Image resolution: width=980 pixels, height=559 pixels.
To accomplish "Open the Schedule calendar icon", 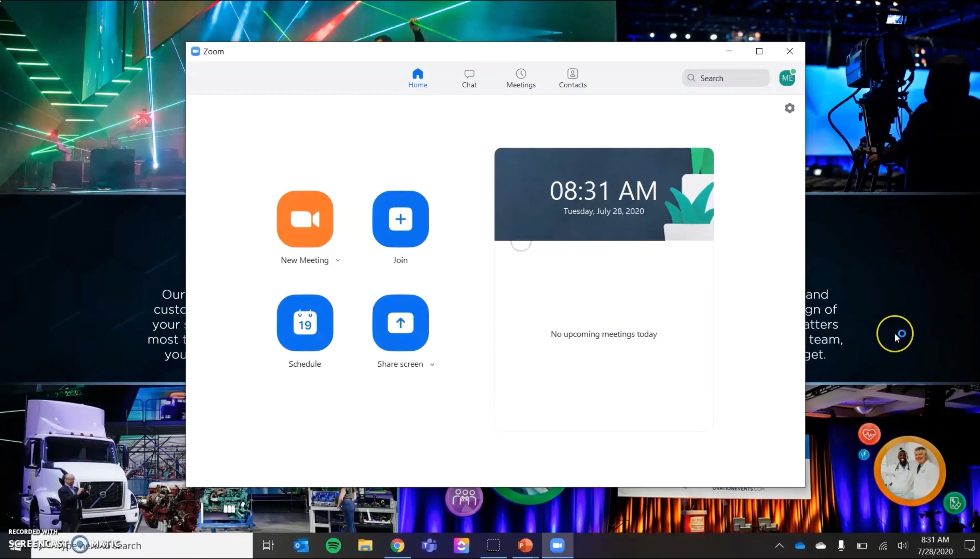I will tap(305, 322).
